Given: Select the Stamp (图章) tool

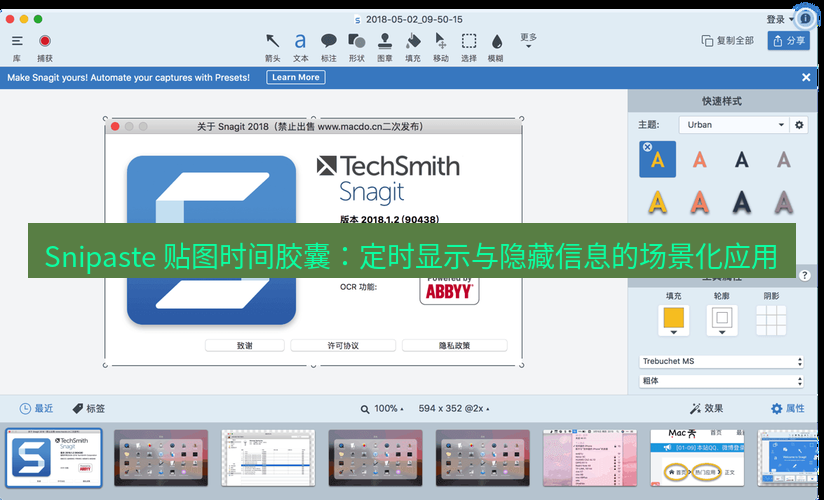Looking at the screenshot, I should [x=385, y=47].
